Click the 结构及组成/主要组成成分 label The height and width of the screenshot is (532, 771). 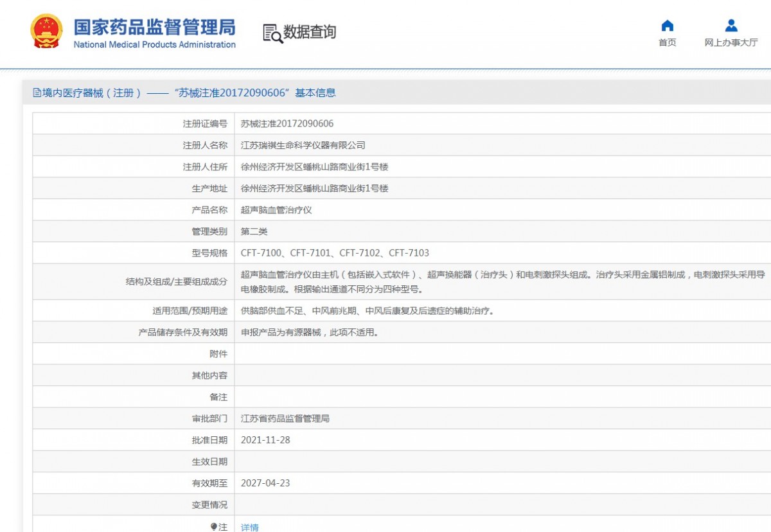pyautogui.click(x=177, y=281)
